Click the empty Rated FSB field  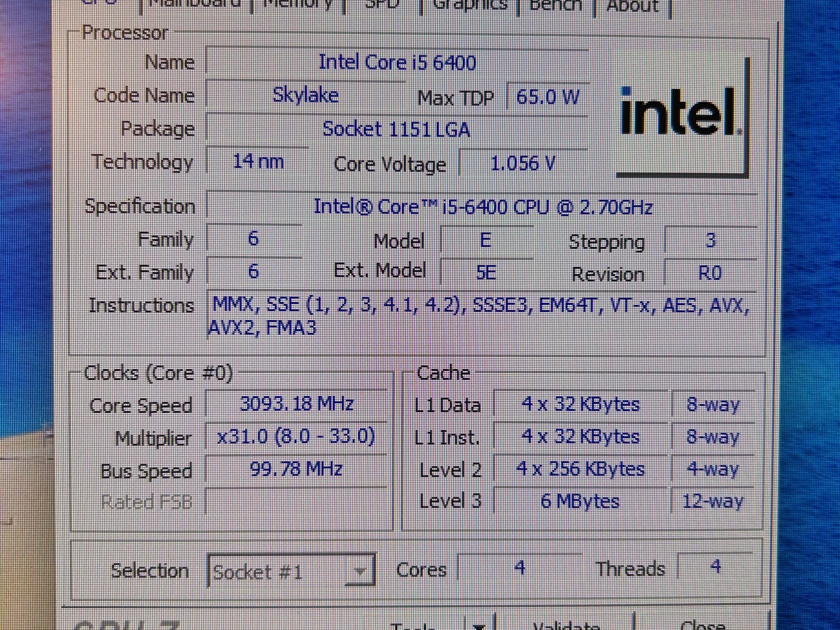pos(296,501)
